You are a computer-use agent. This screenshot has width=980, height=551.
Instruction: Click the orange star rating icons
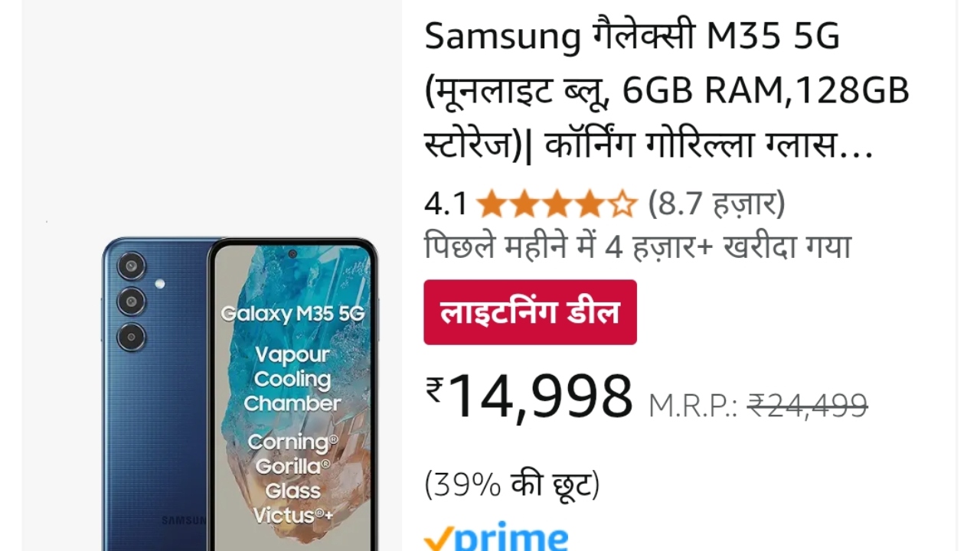click(557, 205)
